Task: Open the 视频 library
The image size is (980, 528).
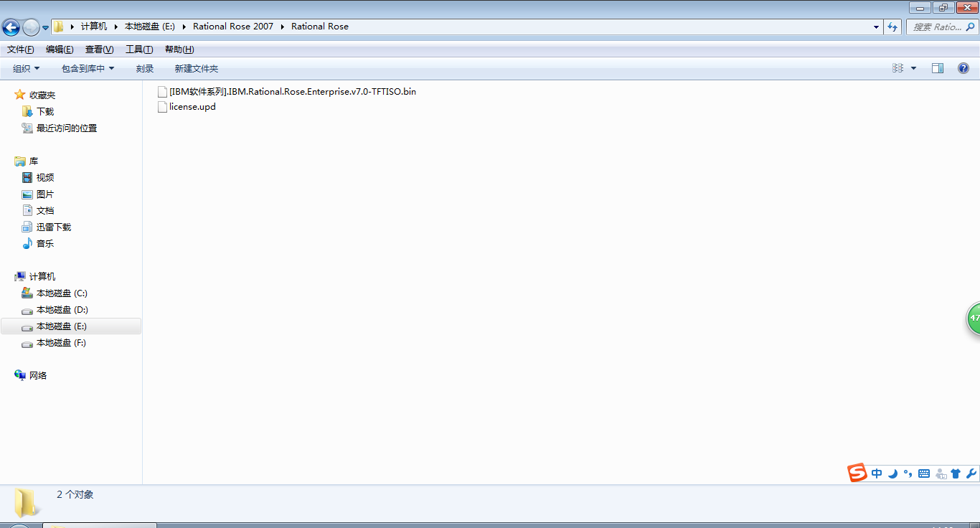Action: (45, 177)
